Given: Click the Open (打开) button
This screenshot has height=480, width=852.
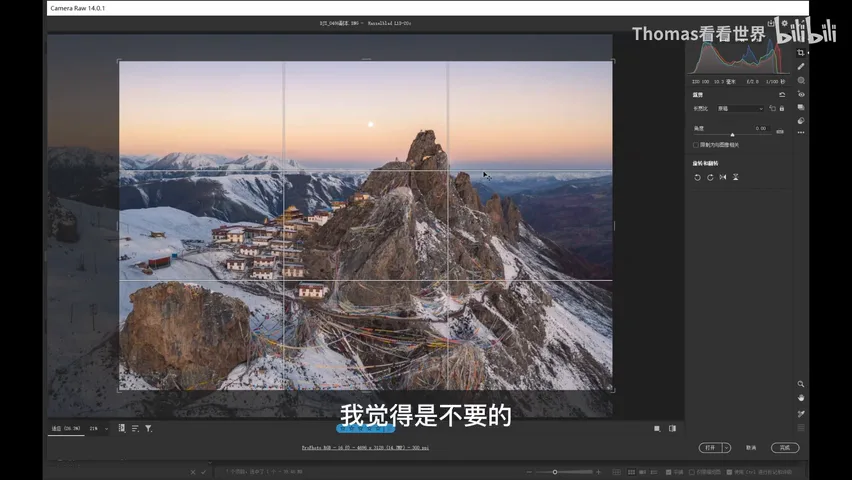Looking at the screenshot, I should 710,448.
